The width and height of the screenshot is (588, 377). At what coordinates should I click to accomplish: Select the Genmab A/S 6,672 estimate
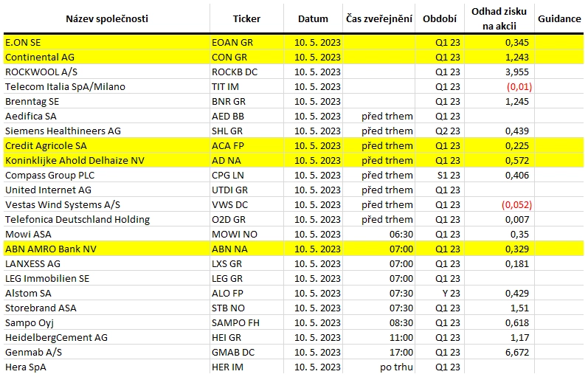516,352
